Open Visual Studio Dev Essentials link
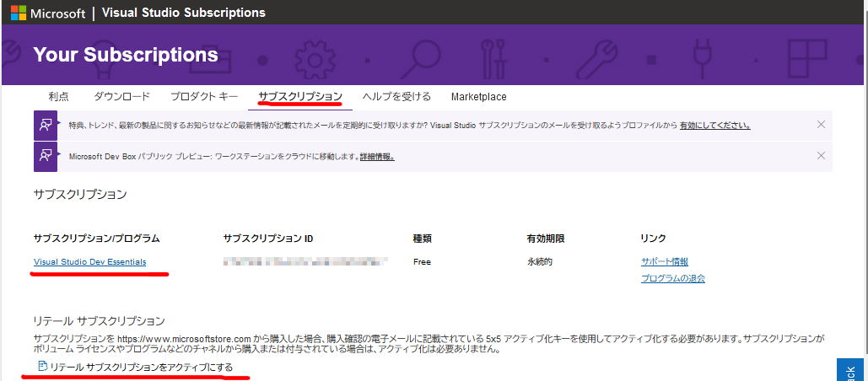Image resolution: width=868 pixels, height=381 pixels. (x=89, y=262)
